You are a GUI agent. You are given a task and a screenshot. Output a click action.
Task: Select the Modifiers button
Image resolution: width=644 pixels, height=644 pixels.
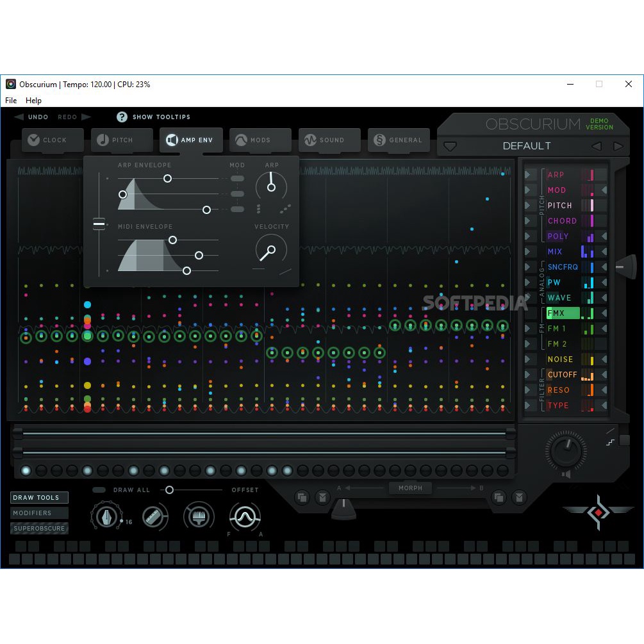point(40,513)
